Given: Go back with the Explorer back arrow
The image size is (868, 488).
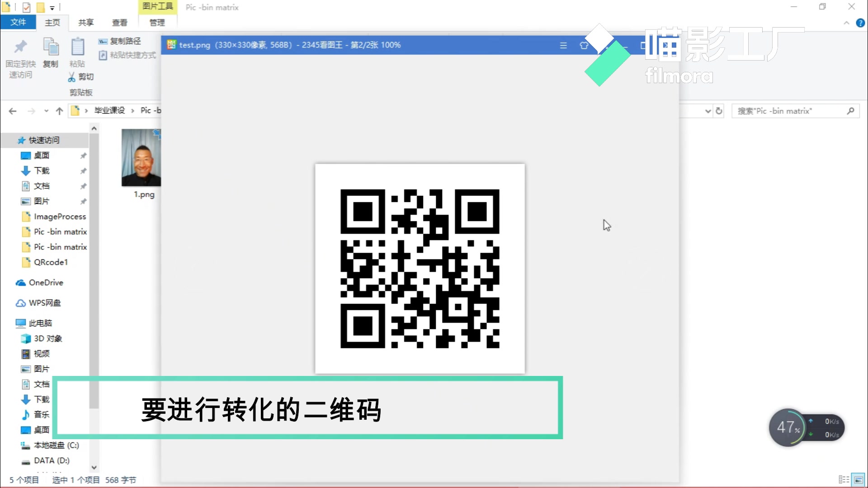Looking at the screenshot, I should coord(13,111).
